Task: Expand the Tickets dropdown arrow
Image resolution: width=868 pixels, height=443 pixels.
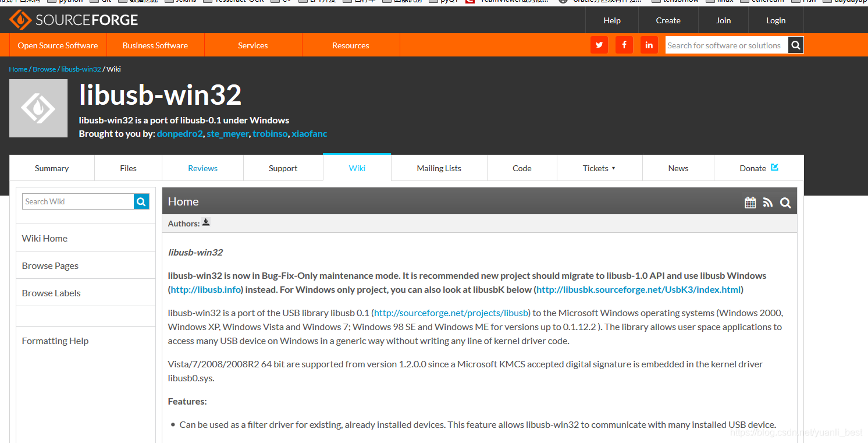Action: point(613,169)
